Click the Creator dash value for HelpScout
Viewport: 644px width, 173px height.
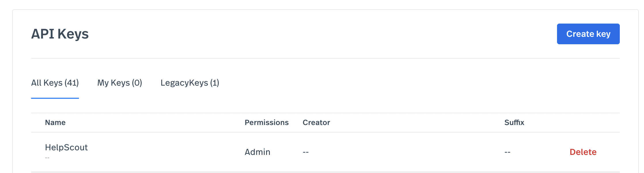(306, 152)
